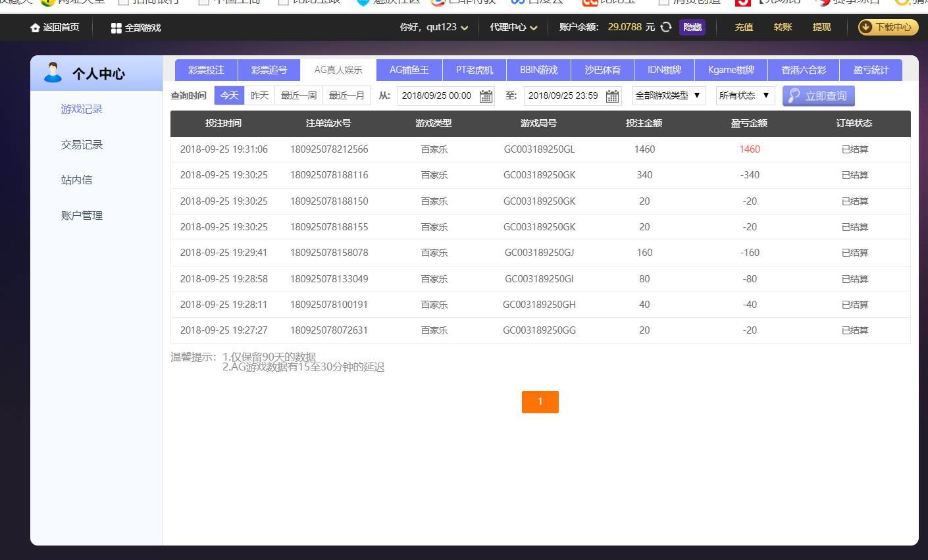
Task: Click serial number 180925078072631
Action: 329,330
